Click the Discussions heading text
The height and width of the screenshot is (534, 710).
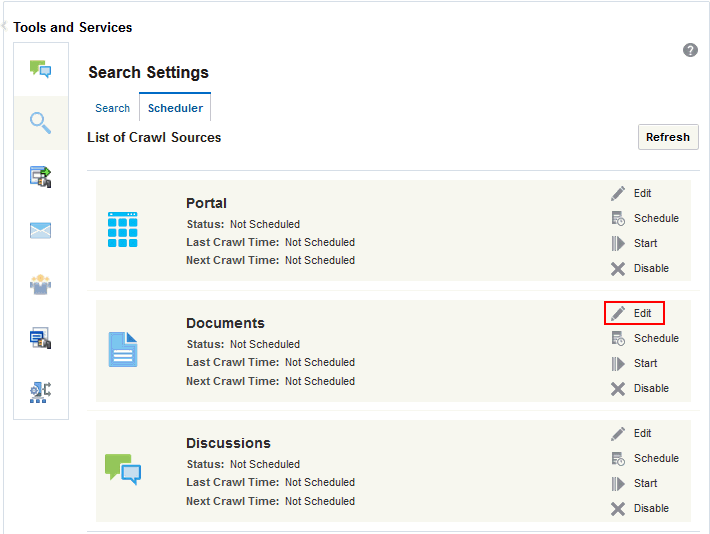coord(228,443)
